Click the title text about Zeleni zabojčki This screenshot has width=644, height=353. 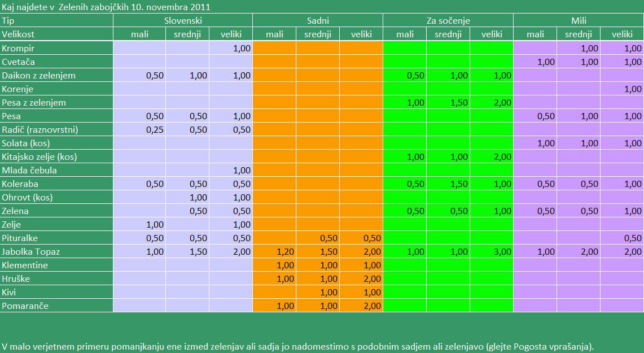(x=106, y=7)
